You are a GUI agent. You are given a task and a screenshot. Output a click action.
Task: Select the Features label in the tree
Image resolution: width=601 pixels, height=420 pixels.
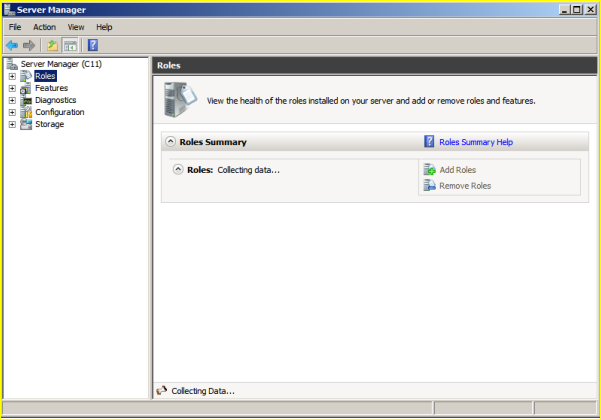coord(51,88)
